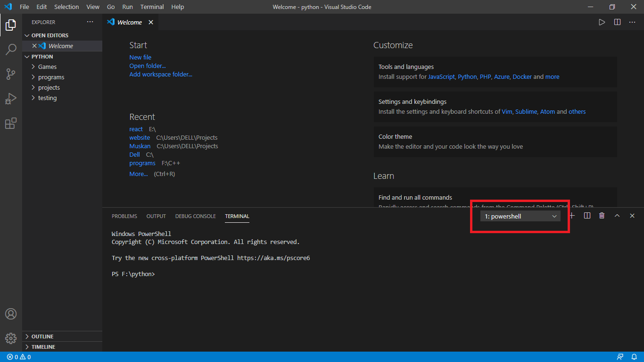Maximize terminal panel with up chevron

[617, 216]
